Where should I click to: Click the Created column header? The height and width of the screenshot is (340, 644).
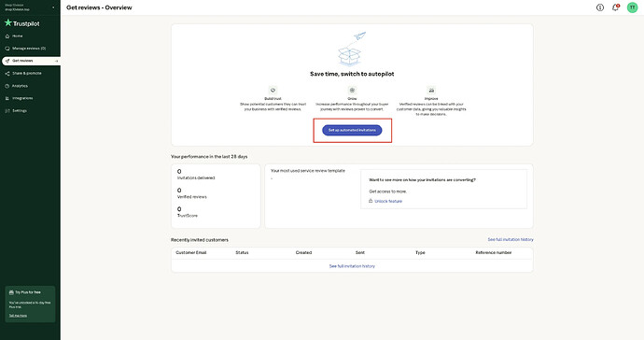tap(303, 252)
